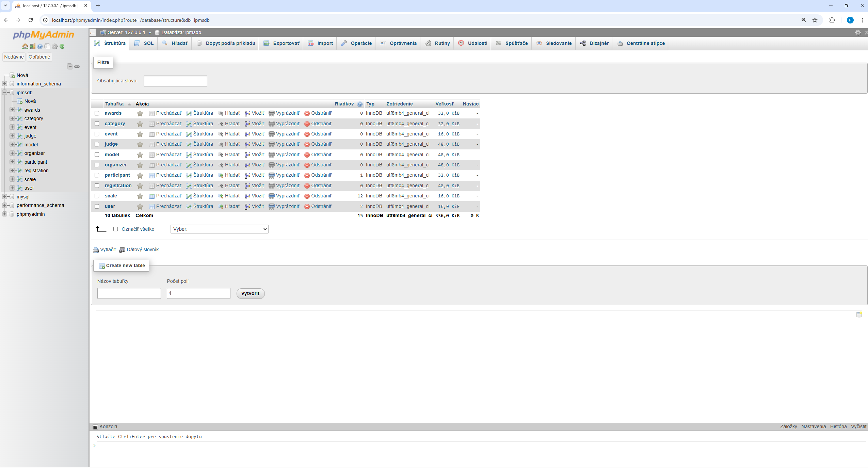Expand the judge table node
Image resolution: width=868 pixels, height=468 pixels.
point(12,136)
